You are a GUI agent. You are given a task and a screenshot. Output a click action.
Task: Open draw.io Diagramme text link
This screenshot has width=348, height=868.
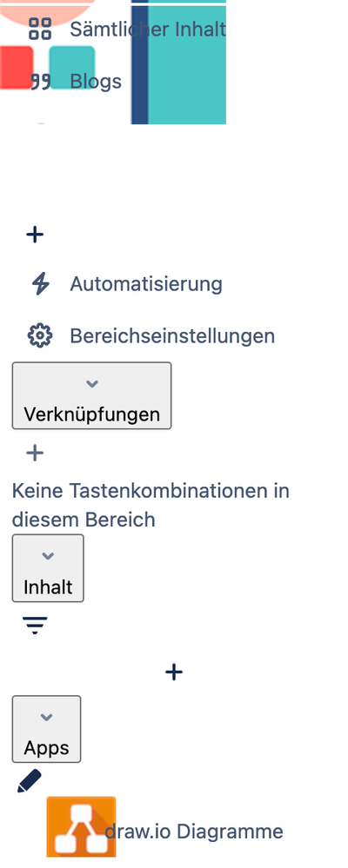click(194, 831)
